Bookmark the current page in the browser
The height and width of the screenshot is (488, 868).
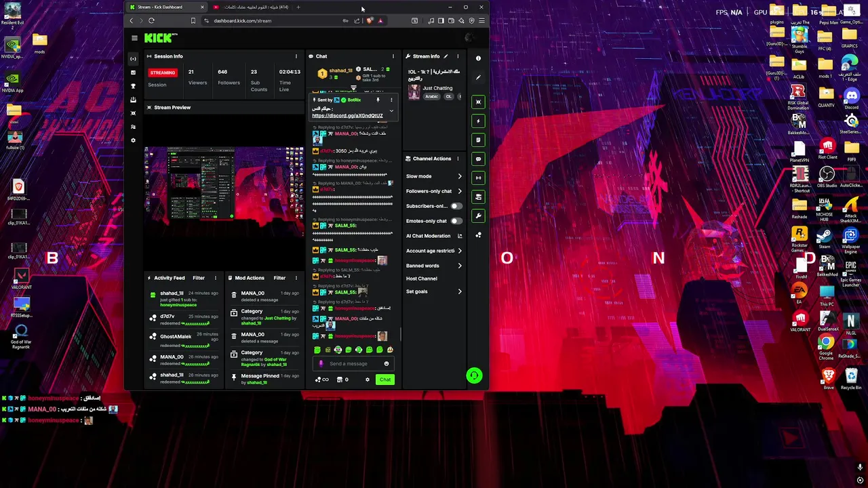point(193,20)
